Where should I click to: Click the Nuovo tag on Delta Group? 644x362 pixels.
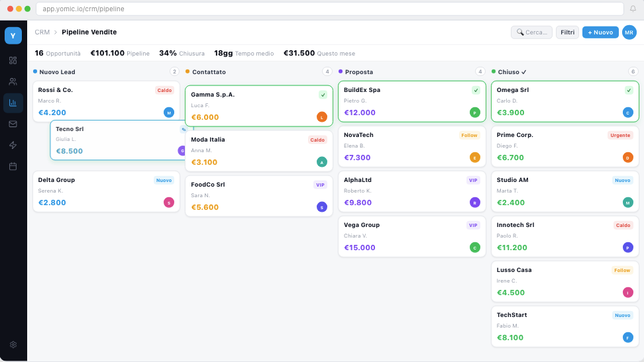[164, 180]
